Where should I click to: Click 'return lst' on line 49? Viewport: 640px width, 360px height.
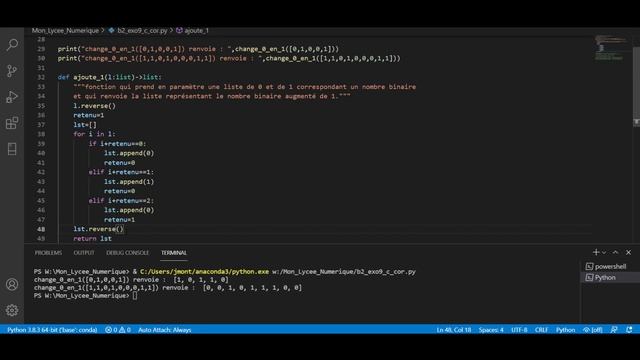pos(92,238)
